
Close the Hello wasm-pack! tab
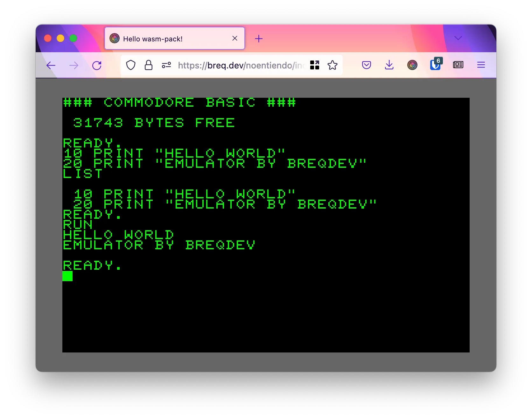[x=235, y=39]
